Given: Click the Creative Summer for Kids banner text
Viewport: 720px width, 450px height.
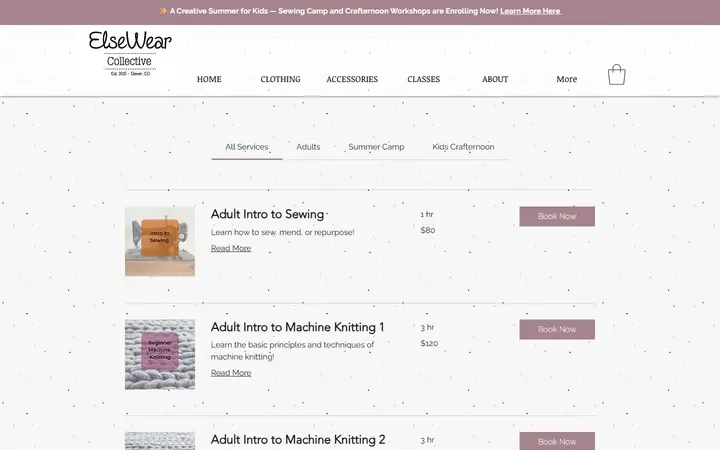Looking at the screenshot, I should coord(334,11).
